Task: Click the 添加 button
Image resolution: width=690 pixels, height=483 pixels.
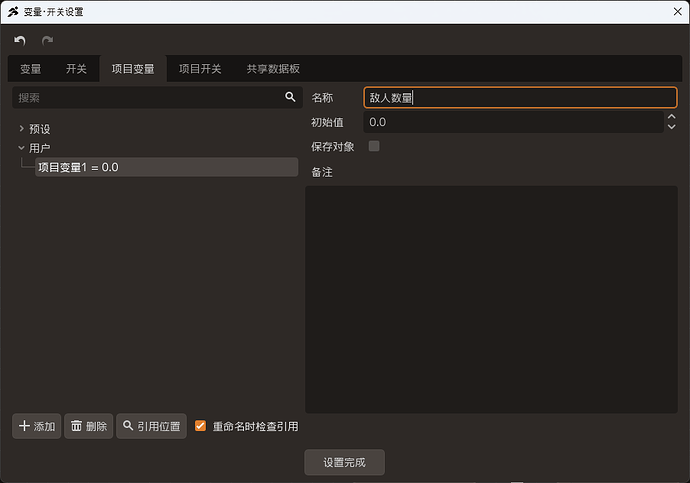Action: 37,426
